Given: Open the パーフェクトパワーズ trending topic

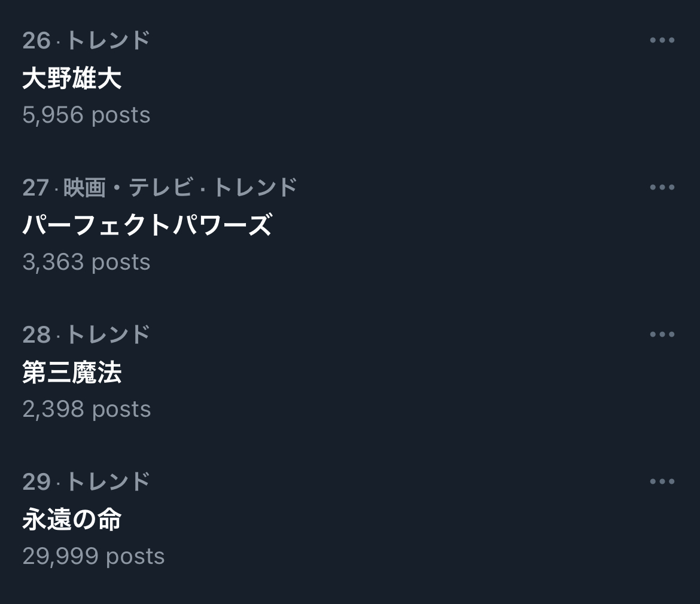Looking at the screenshot, I should coord(147,225).
